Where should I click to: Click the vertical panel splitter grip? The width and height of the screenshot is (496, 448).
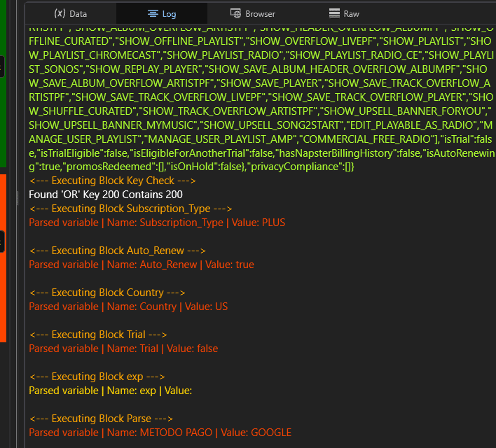coord(19,198)
